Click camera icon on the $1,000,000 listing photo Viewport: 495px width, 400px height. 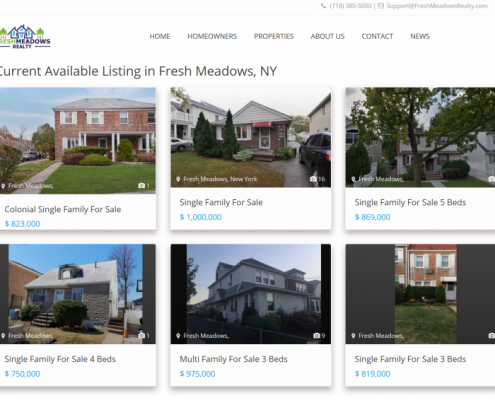[x=313, y=179]
